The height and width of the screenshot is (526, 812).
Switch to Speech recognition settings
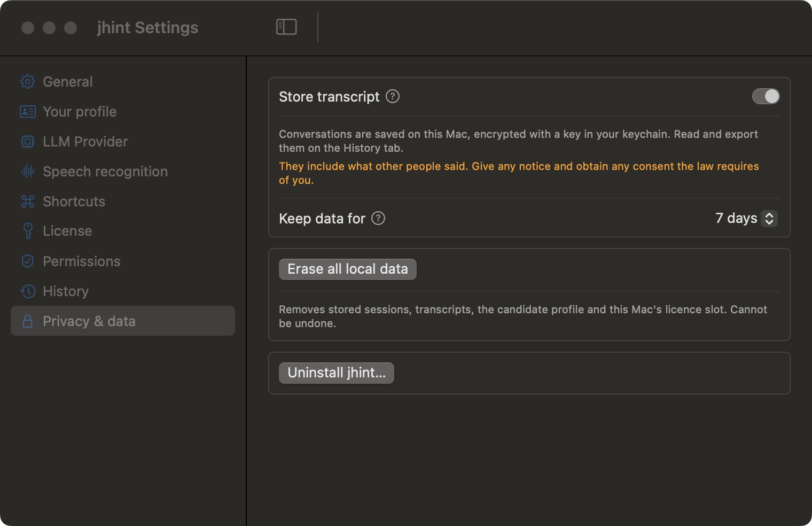click(123, 172)
